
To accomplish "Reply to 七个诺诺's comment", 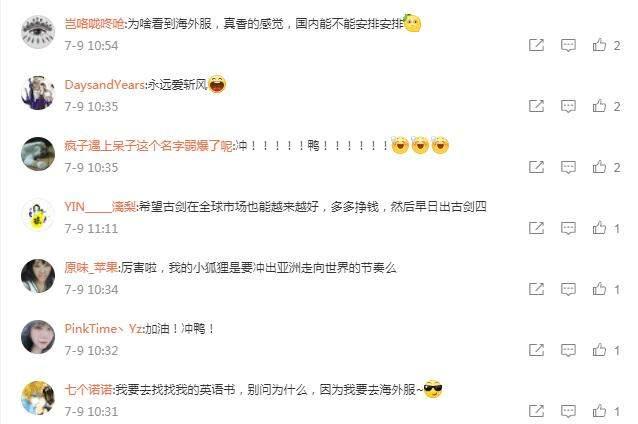I will pyautogui.click(x=568, y=411).
